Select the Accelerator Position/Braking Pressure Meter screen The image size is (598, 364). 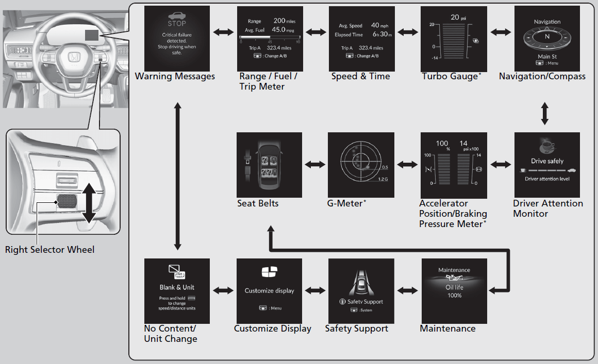tap(454, 165)
